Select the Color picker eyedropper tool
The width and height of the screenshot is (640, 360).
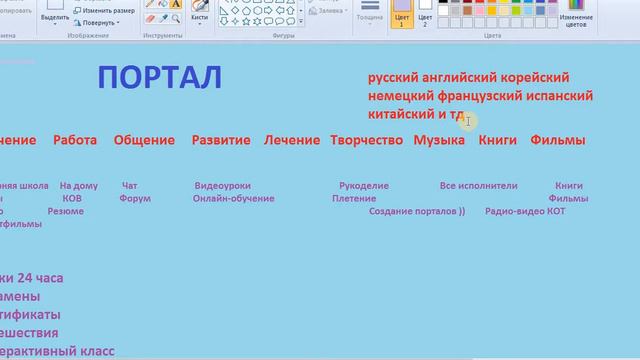(163, 19)
